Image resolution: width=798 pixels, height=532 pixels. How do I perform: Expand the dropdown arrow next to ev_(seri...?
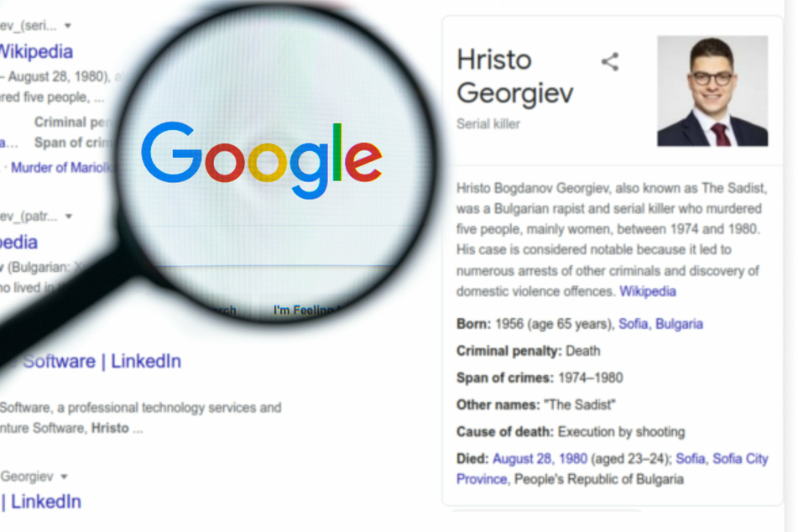(x=68, y=25)
